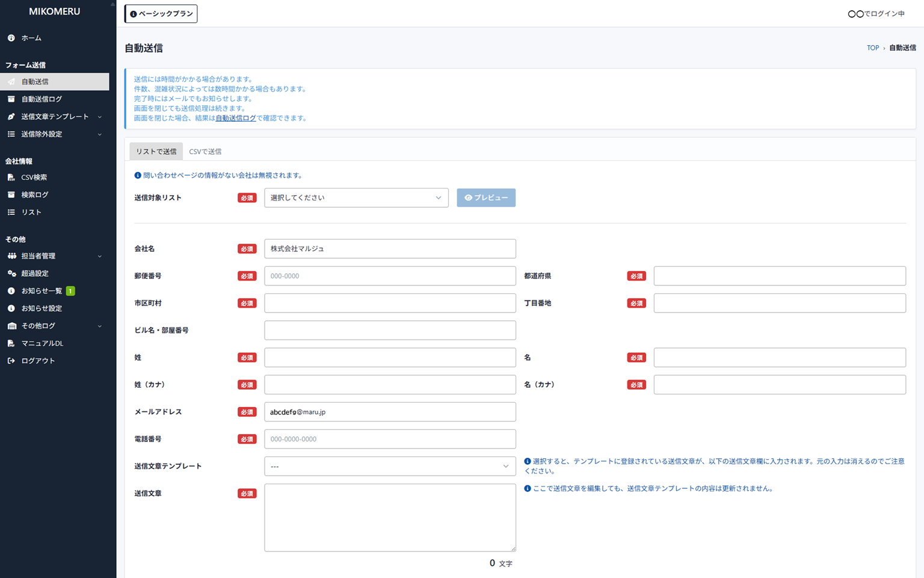
Task: Switch to リストで送信 tab
Action: pos(156,151)
